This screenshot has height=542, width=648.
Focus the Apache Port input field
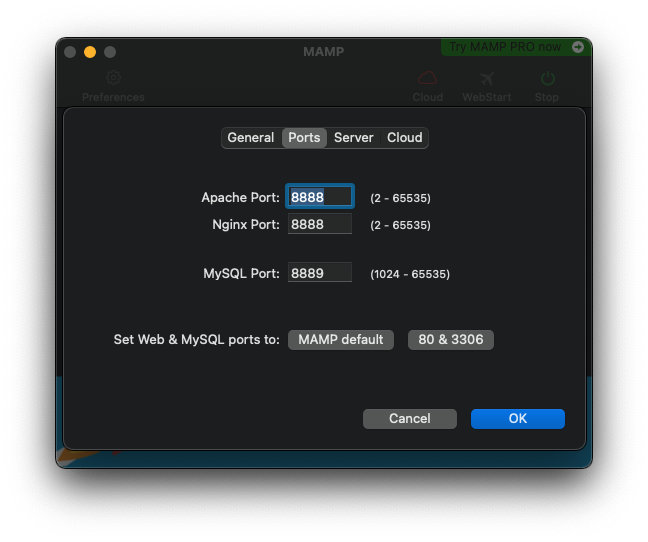[x=320, y=196]
